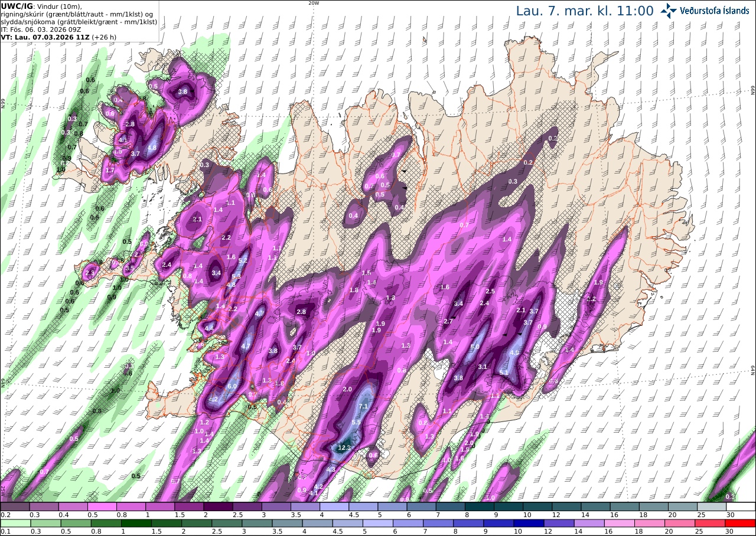756x536 pixels.
Task: Pick the dusky purple 0.2 swatch in upper legend
Action: (x=15, y=506)
